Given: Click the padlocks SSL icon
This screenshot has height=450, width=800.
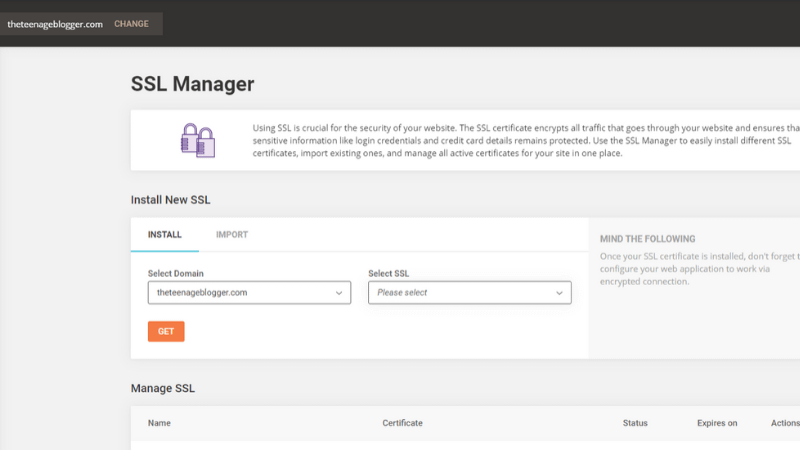Looking at the screenshot, I should point(198,140).
